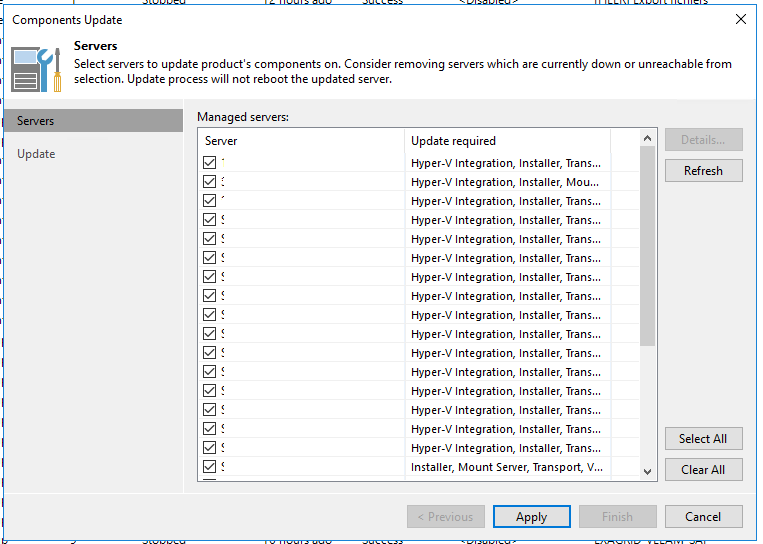Uncheck the 'Installer, Mount Server, Transport' row checkbox
Screen dimensions: 763x544
click(x=209, y=466)
